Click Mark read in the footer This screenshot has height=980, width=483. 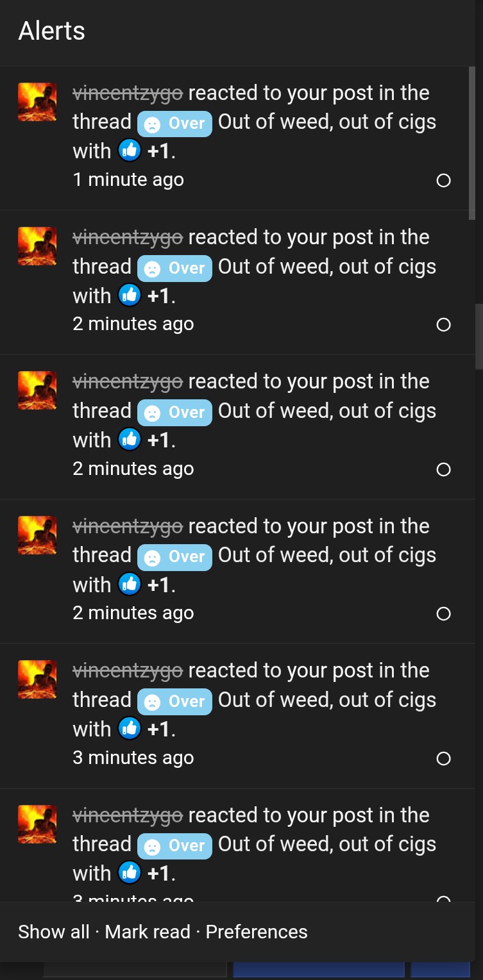[148, 932]
